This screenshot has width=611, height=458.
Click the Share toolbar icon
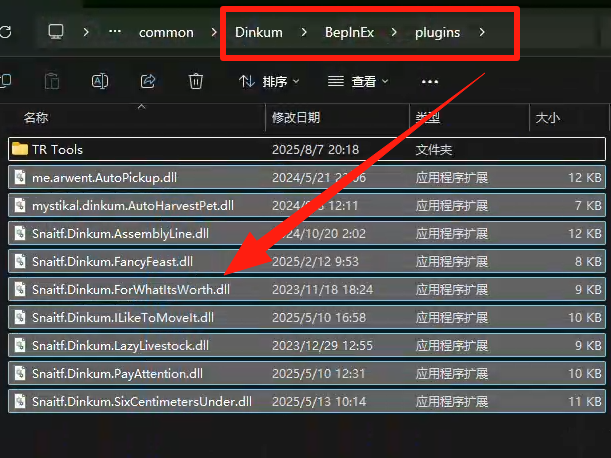tap(148, 81)
